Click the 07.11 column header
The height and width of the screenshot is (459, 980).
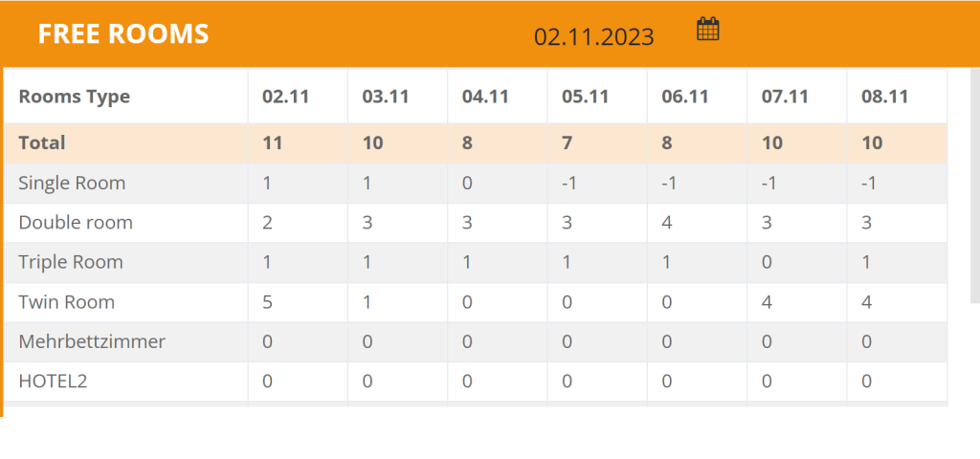(x=785, y=97)
